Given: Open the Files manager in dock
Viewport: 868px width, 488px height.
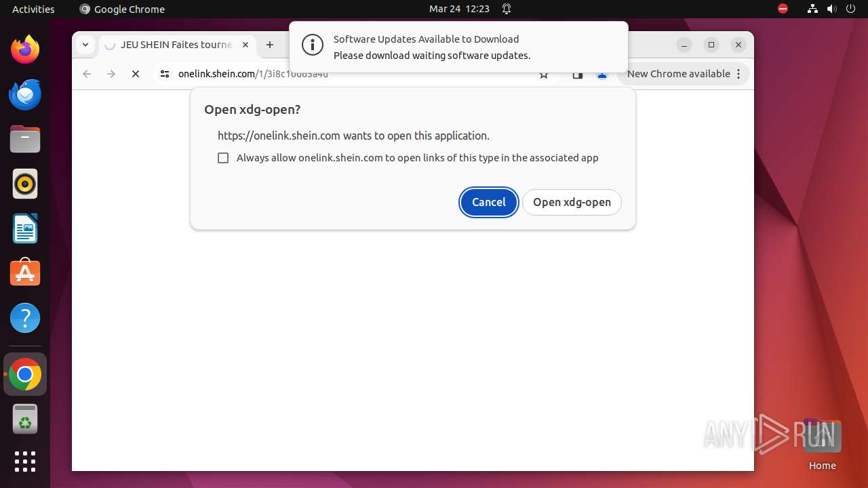Looking at the screenshot, I should coord(25,139).
